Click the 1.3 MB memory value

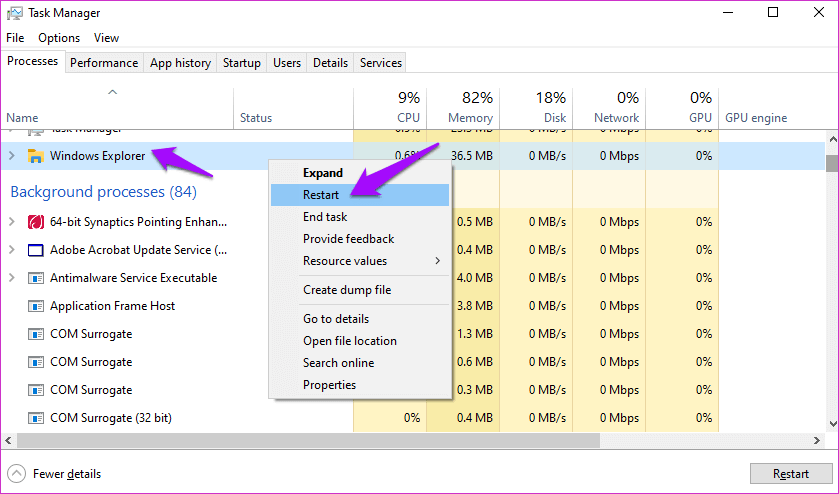(475, 334)
